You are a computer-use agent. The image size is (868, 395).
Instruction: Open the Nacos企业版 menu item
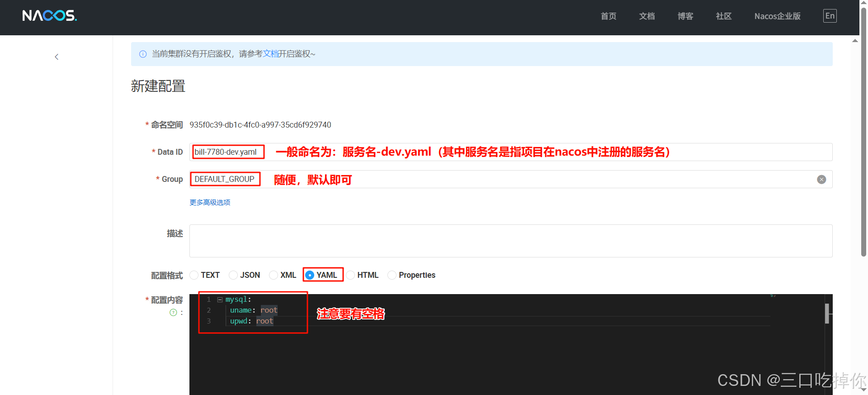(778, 16)
